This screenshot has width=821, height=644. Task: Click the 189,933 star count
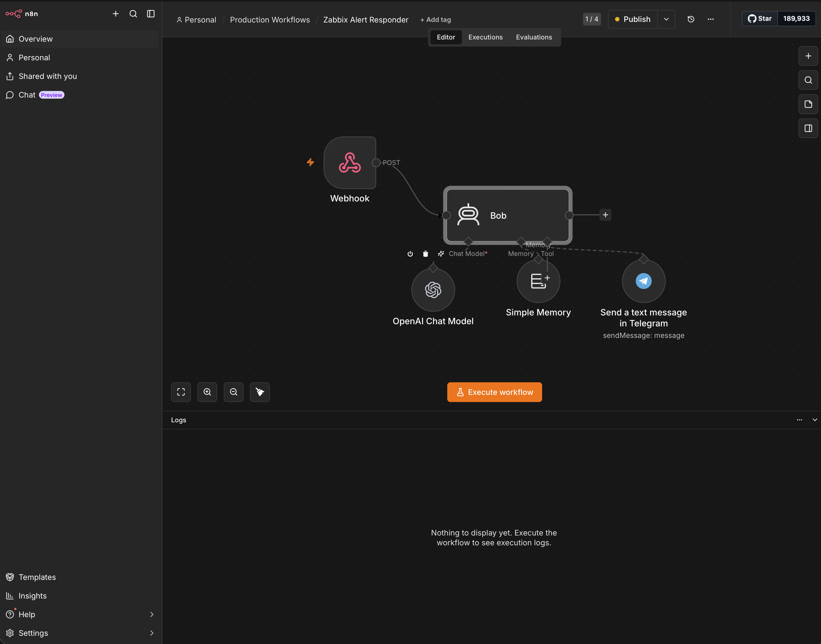coord(796,18)
